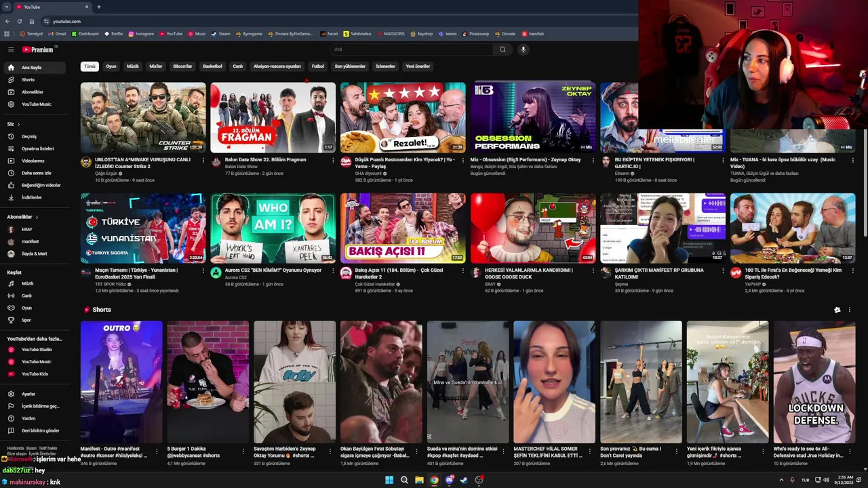Expand the Siz section chevron
The height and width of the screenshot is (488, 868).
(x=18, y=124)
